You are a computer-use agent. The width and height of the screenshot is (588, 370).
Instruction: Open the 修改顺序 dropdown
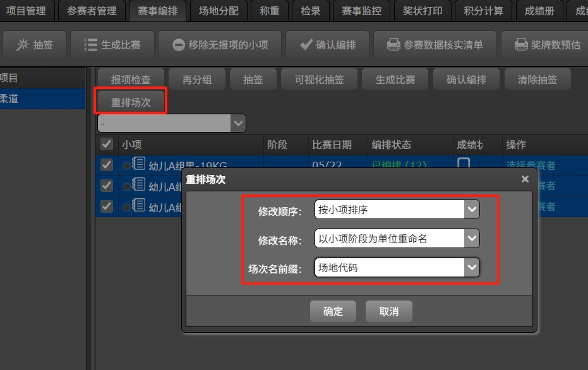[471, 210]
